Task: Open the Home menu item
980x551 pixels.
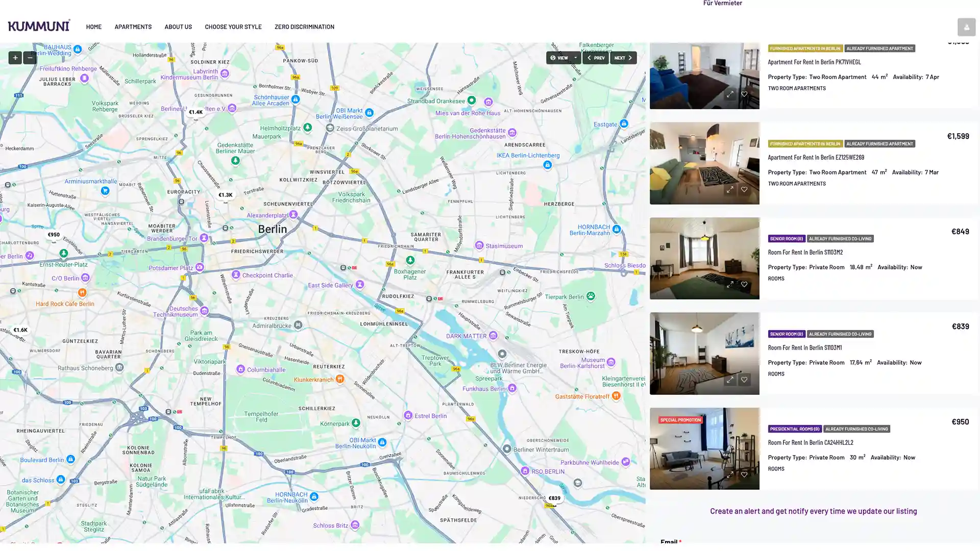Action: pyautogui.click(x=94, y=27)
